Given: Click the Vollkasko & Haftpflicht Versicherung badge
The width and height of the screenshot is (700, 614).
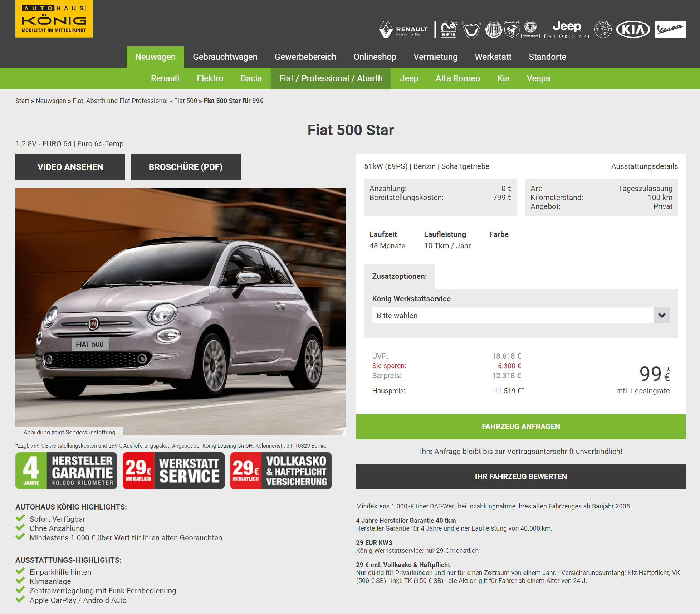Looking at the screenshot, I should tap(281, 471).
